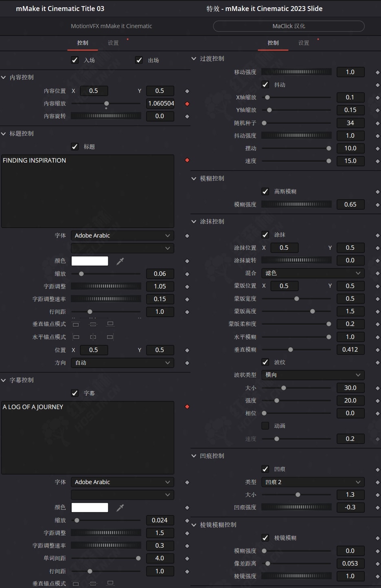Viewport: 381px width, 588px height.
Task: Enable the 动画 checkbox
Action: tap(265, 425)
